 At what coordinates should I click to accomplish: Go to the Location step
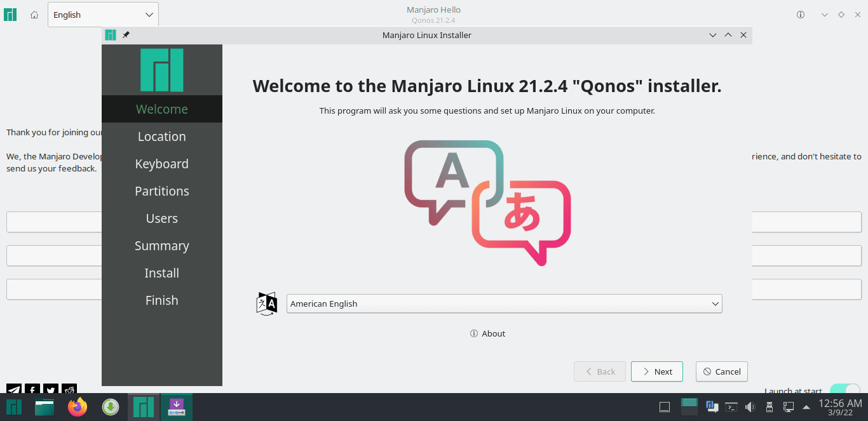point(162,137)
